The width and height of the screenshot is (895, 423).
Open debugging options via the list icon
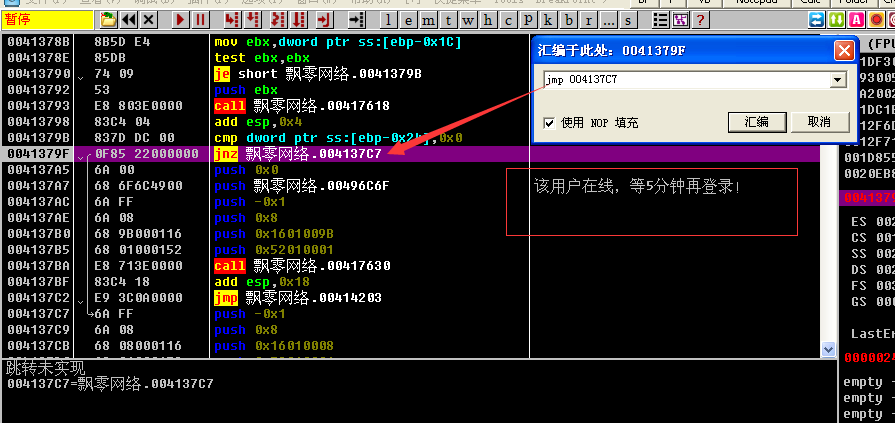coord(661,20)
